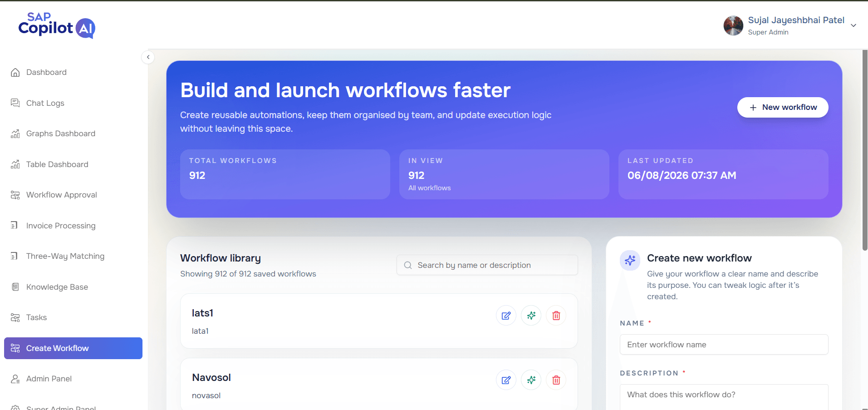Click the page vertical scrollbar
This screenshot has height=410, width=868.
(x=865, y=150)
